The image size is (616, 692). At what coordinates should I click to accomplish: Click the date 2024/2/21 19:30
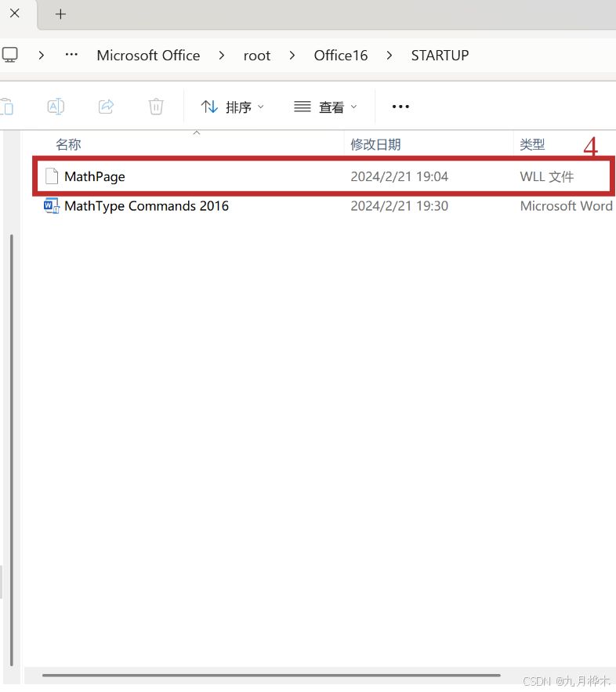(400, 206)
